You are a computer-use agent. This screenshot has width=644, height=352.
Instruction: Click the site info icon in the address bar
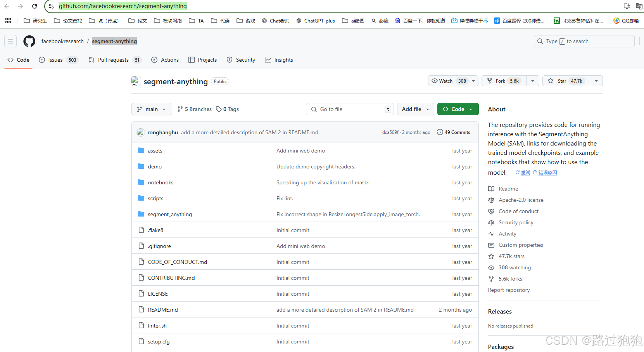point(51,6)
